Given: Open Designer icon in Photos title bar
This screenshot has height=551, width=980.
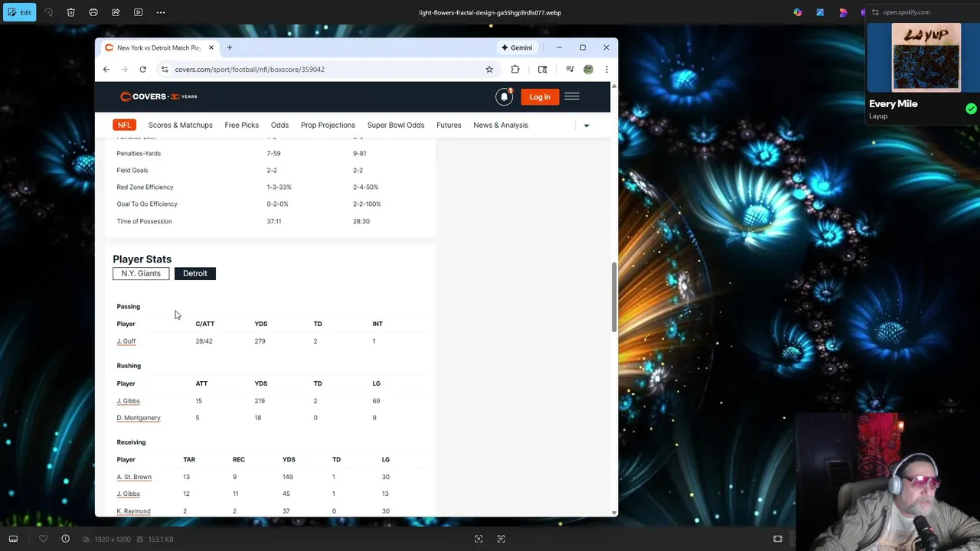Looking at the screenshot, I should coord(820,12).
